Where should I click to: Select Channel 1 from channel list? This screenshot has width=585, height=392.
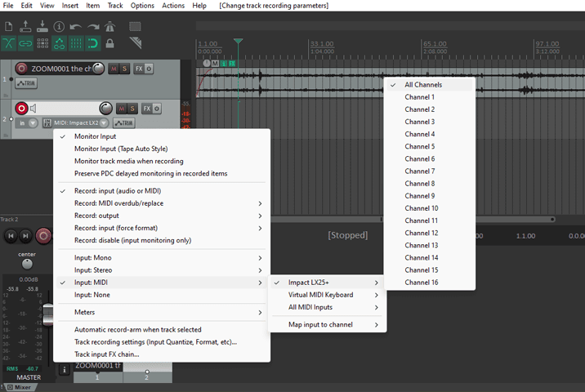(430, 97)
